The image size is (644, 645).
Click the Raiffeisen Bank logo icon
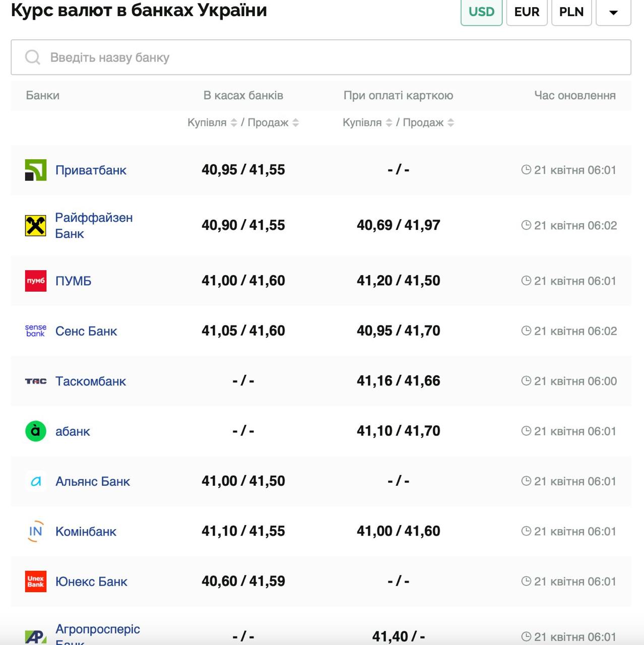click(36, 225)
